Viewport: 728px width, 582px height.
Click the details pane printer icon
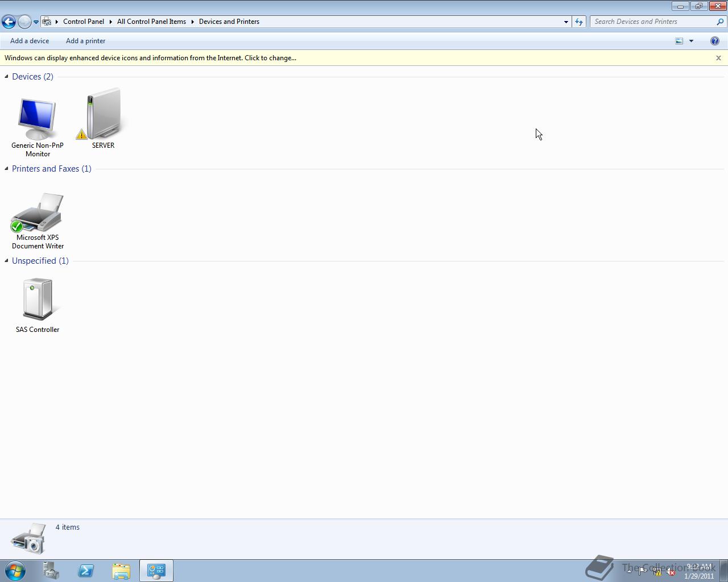pos(28,538)
